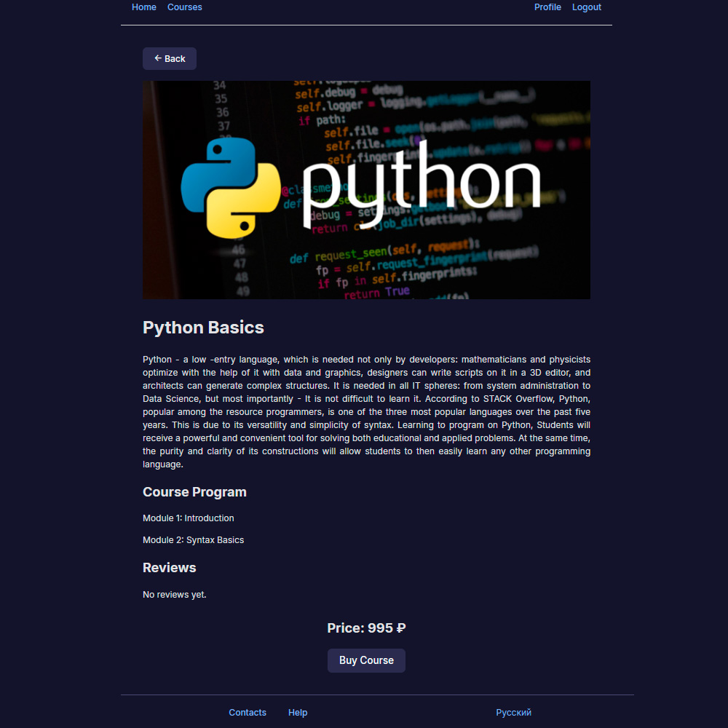This screenshot has width=728, height=728.
Task: Click the Python Basics title
Action: (203, 328)
